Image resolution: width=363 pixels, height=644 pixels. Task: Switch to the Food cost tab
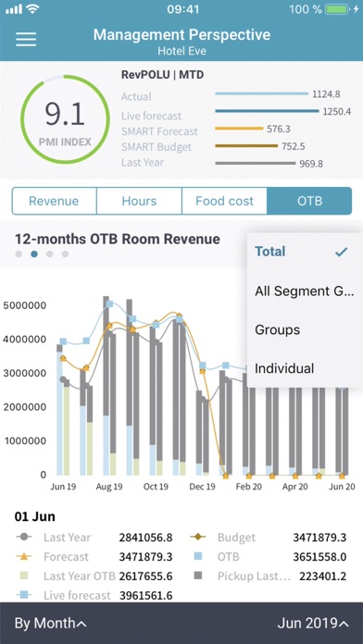coord(224,202)
